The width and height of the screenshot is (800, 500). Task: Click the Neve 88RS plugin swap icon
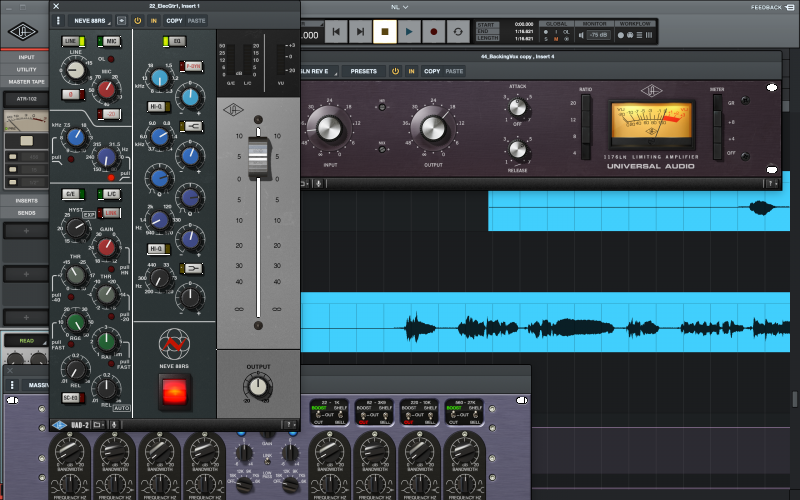[121, 20]
